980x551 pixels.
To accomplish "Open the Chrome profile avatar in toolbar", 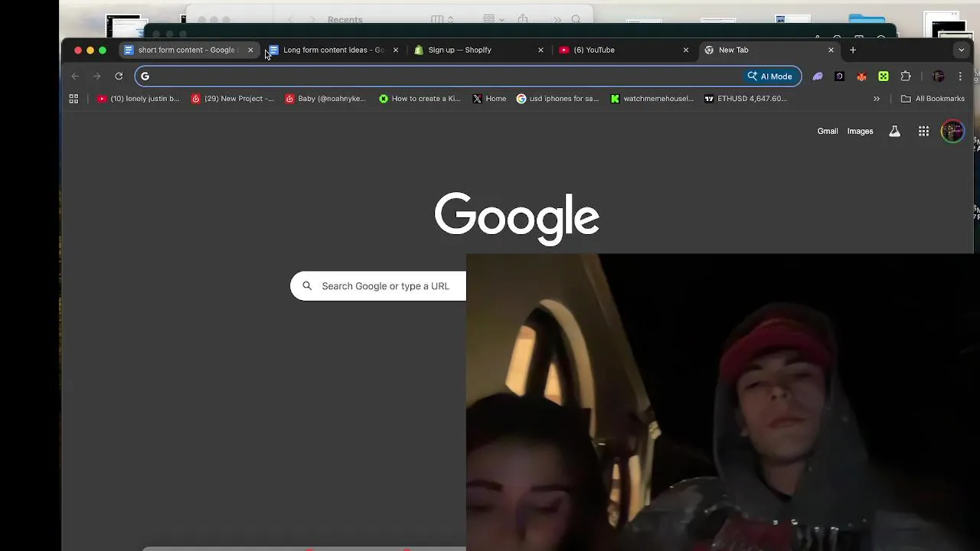I will click(x=939, y=76).
